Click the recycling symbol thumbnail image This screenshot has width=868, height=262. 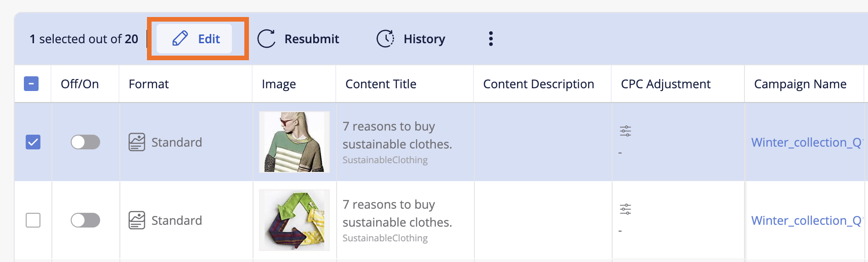pyautogui.click(x=294, y=220)
